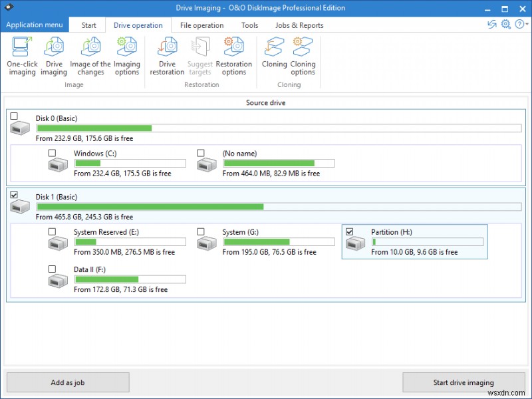Open the help dropdown arrow

(528, 25)
